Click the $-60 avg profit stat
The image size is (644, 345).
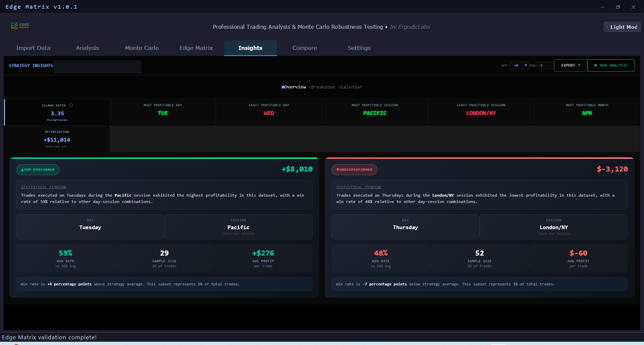[579, 258]
